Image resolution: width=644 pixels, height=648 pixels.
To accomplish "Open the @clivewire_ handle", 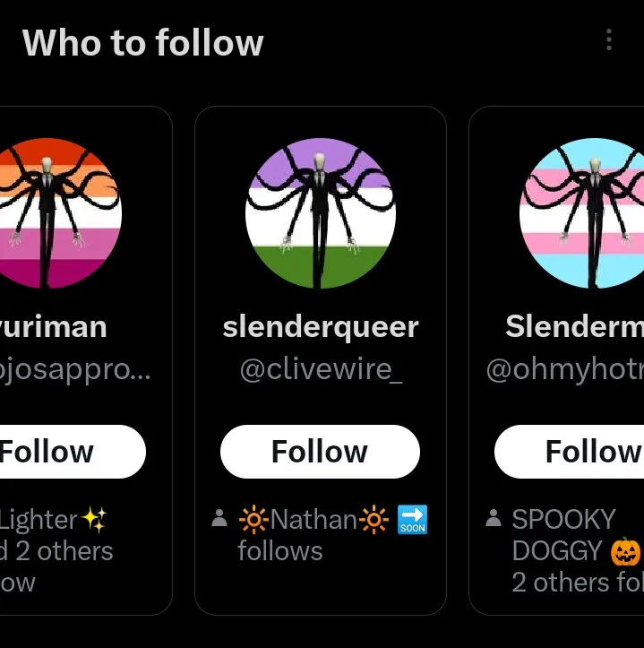I will tap(320, 369).
